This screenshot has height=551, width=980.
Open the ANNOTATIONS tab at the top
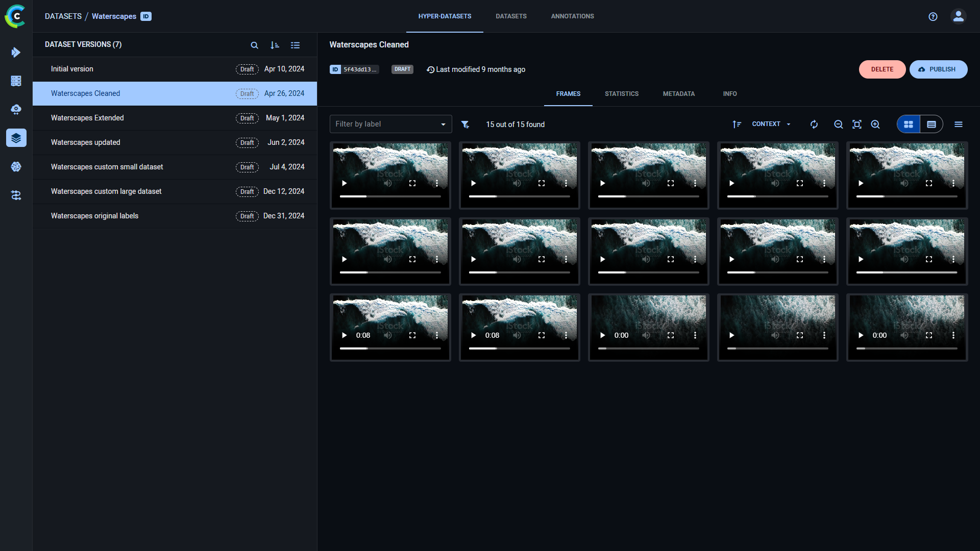point(572,16)
